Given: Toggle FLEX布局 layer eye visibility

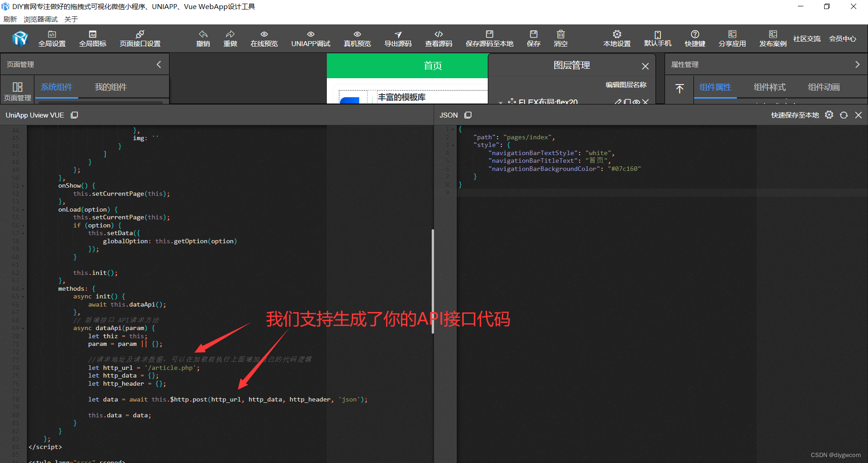Looking at the screenshot, I should tap(636, 102).
